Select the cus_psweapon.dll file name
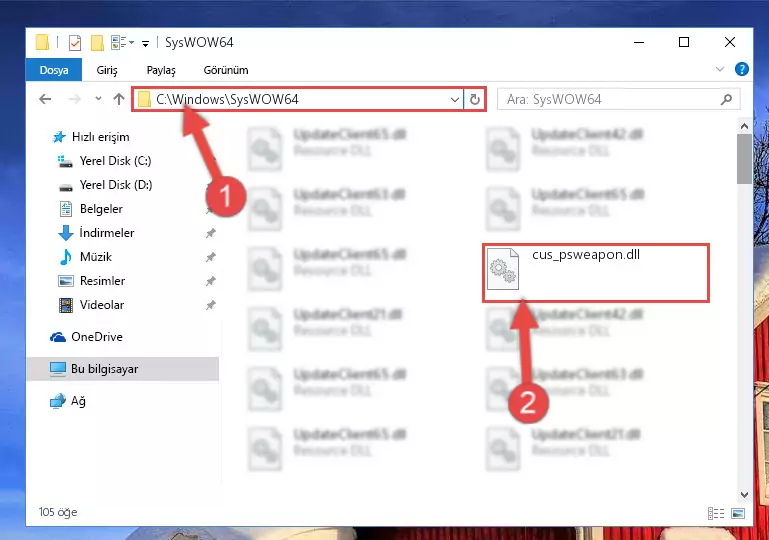 pyautogui.click(x=586, y=255)
